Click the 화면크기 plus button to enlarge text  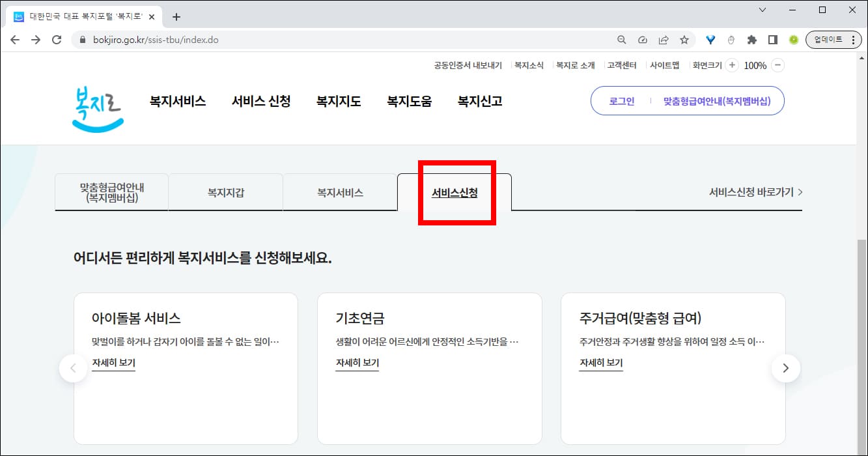coord(732,65)
